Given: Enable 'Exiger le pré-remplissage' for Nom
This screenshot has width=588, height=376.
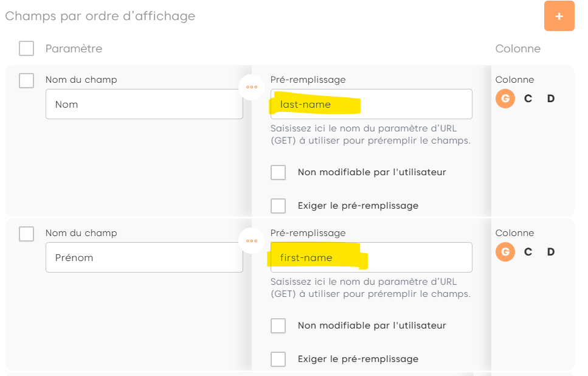Looking at the screenshot, I should (x=278, y=206).
